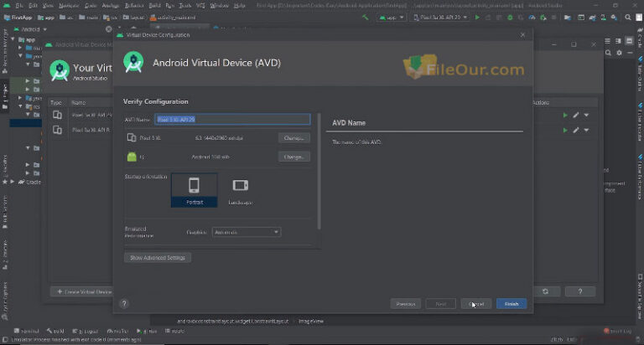Open the TODO tool window tab
644x345 pixels.
(x=175, y=331)
